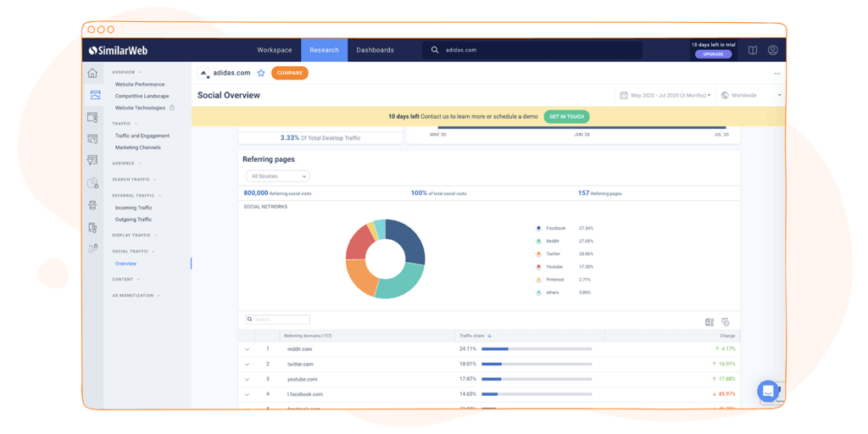Image resolution: width=868 pixels, height=434 pixels.
Task: Click the Excel export icon above table
Action: point(709,322)
